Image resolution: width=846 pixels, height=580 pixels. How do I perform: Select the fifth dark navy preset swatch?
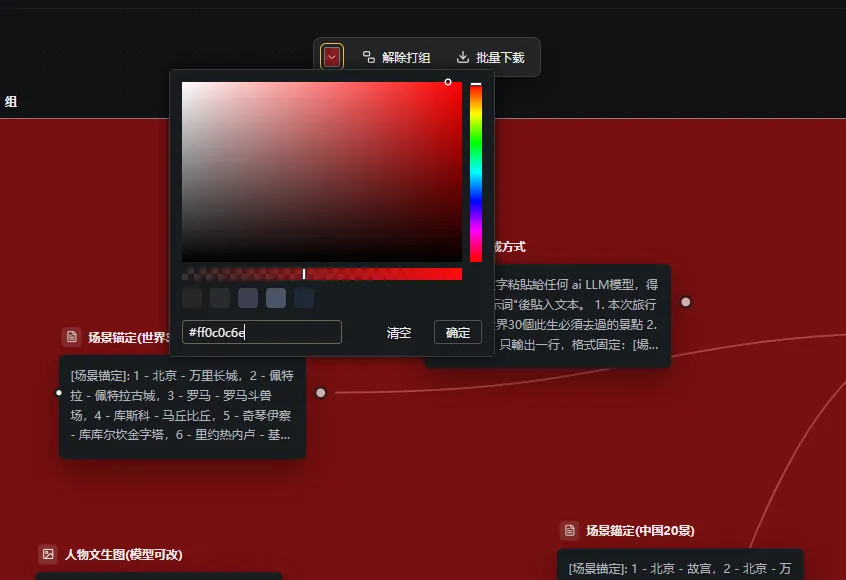[304, 298]
